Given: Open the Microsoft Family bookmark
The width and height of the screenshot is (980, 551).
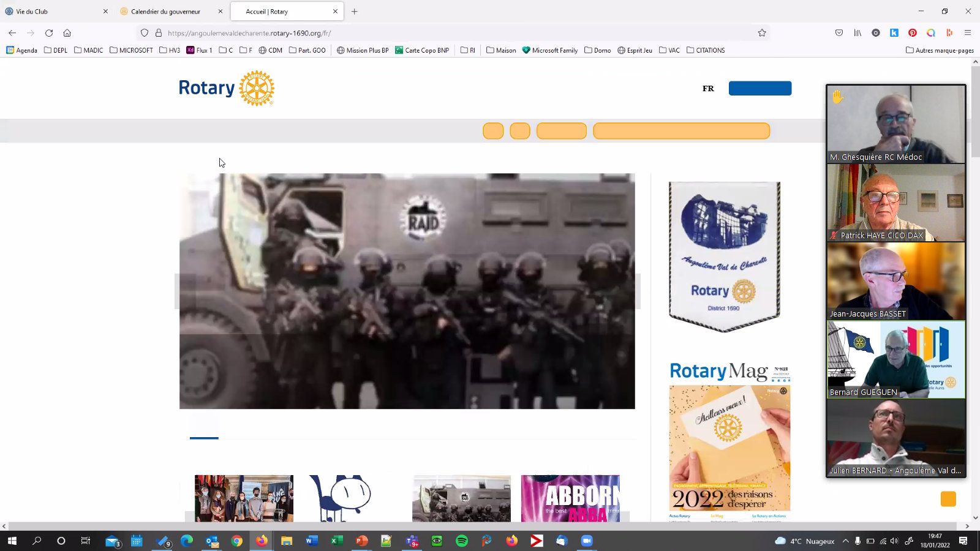Looking at the screenshot, I should pyautogui.click(x=550, y=50).
